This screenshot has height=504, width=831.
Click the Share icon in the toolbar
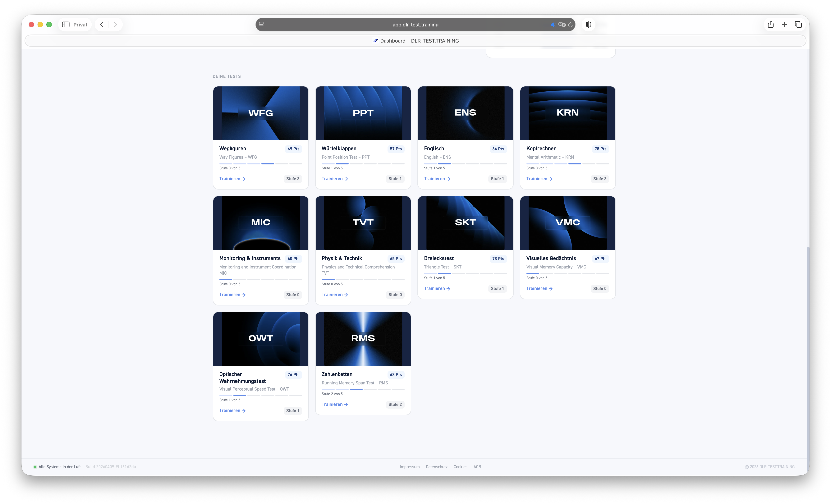point(771,25)
